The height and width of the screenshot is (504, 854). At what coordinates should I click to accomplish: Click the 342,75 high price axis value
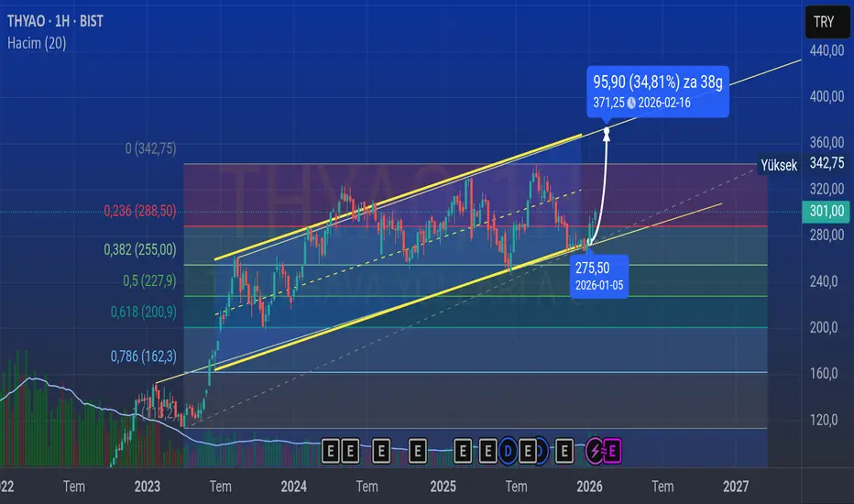tap(827, 163)
